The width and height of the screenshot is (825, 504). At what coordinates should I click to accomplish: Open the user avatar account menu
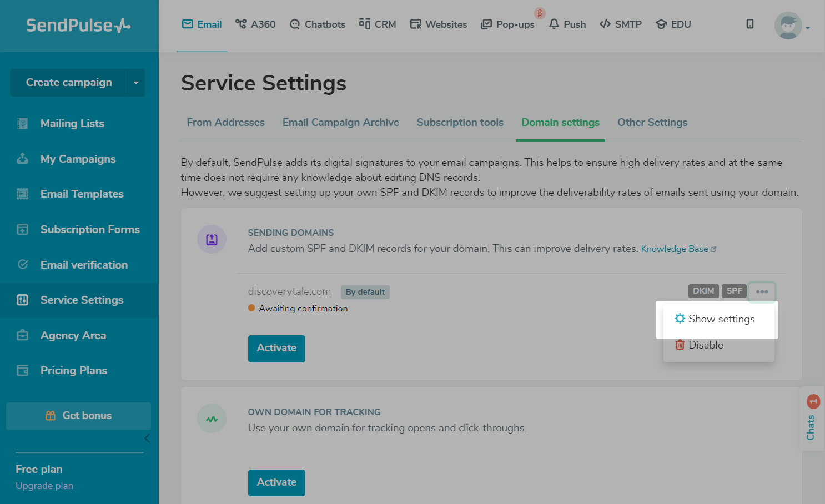pyautogui.click(x=789, y=26)
